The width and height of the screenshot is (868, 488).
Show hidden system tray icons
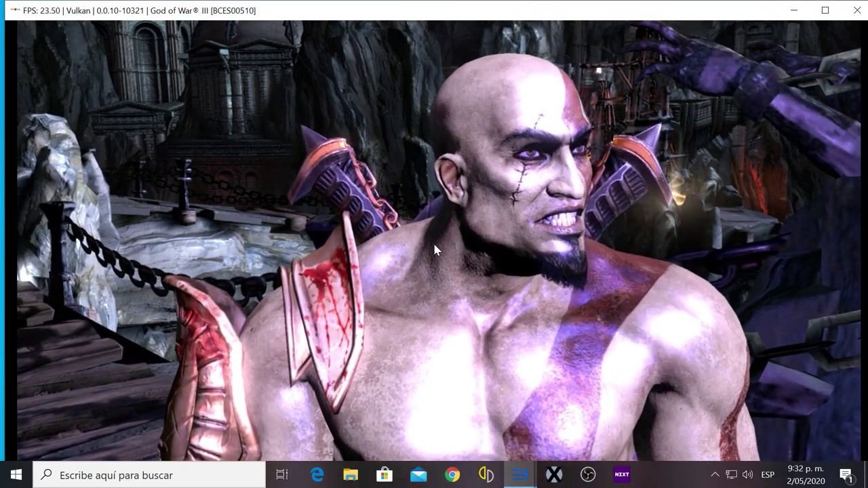click(x=715, y=474)
